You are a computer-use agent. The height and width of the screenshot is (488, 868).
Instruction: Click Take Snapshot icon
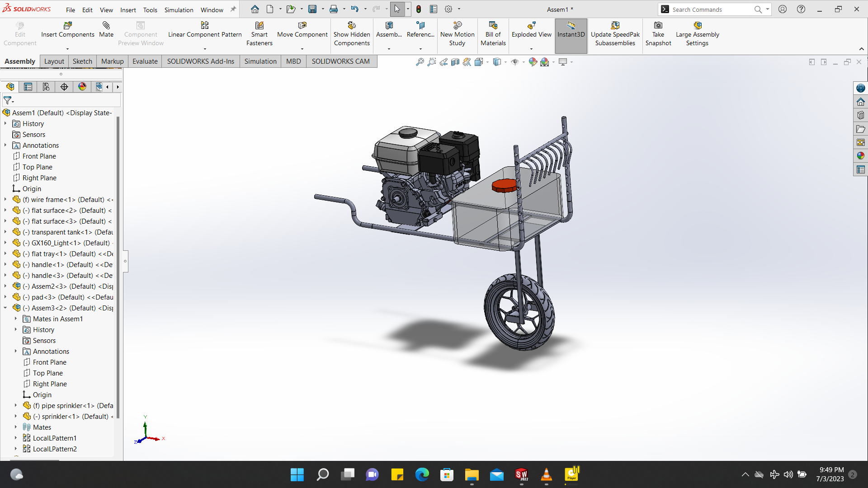658,26
